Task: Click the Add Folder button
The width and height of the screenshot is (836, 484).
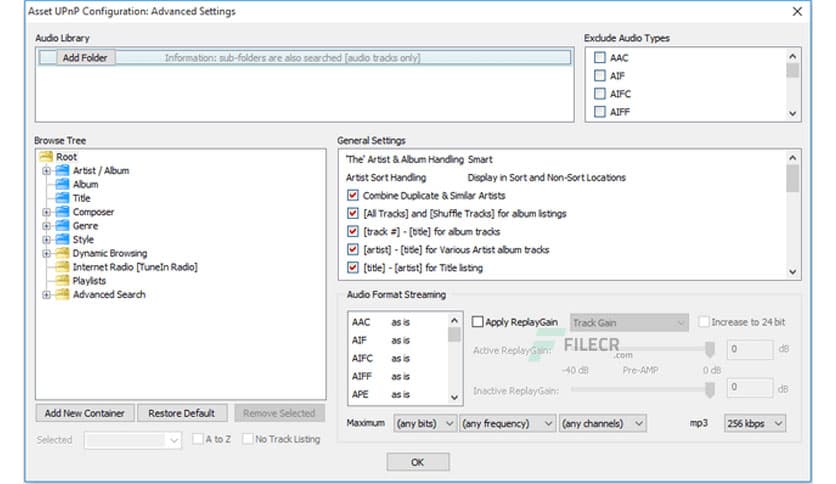Action: [x=85, y=58]
